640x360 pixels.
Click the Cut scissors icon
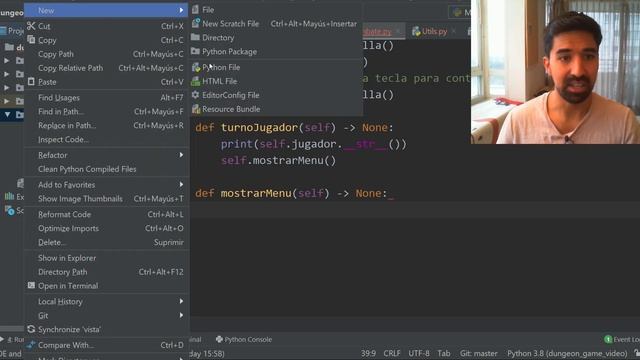(x=31, y=26)
